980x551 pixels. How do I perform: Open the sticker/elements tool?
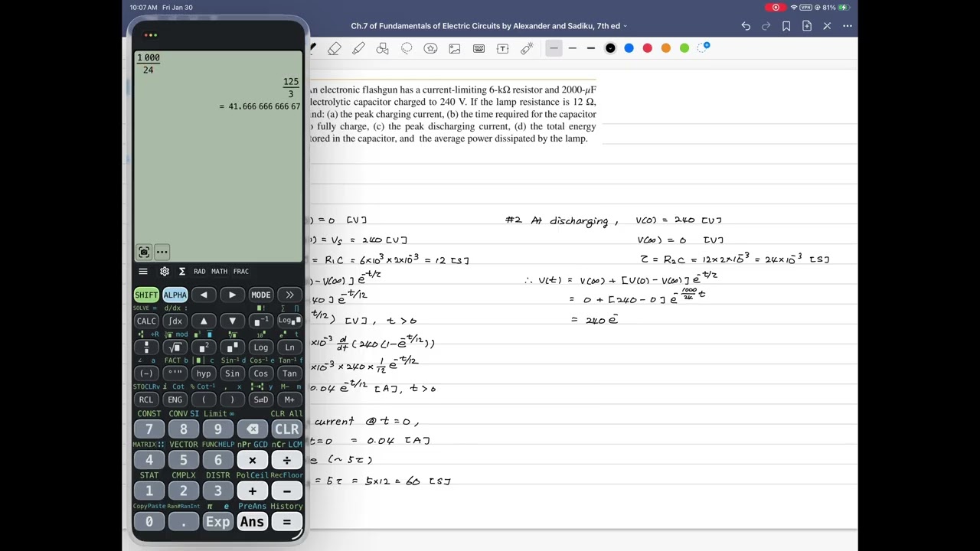click(x=430, y=48)
